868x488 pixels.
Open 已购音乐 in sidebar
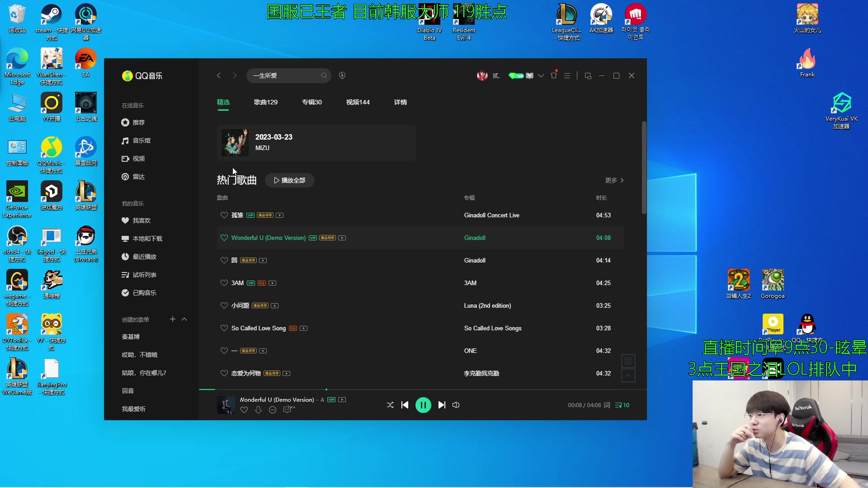click(x=139, y=293)
